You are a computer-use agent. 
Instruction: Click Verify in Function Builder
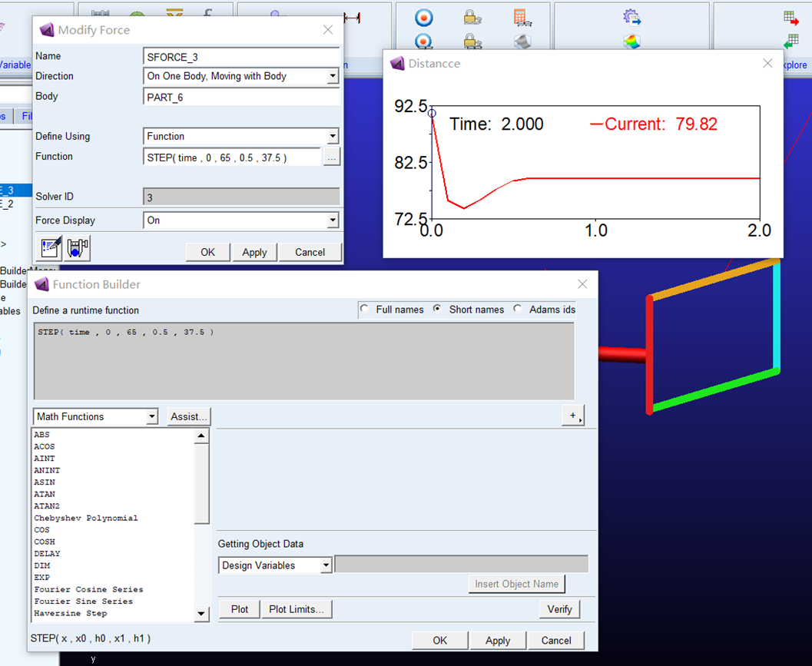pos(559,609)
